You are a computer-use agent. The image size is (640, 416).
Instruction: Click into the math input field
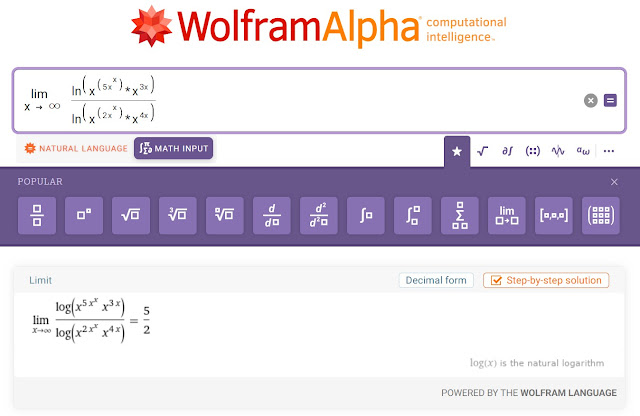coord(319,100)
